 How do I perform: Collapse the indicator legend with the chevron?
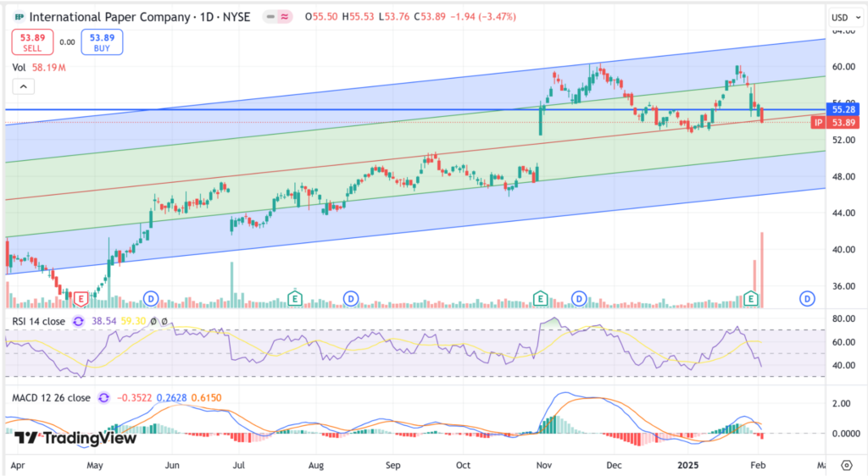(23, 86)
